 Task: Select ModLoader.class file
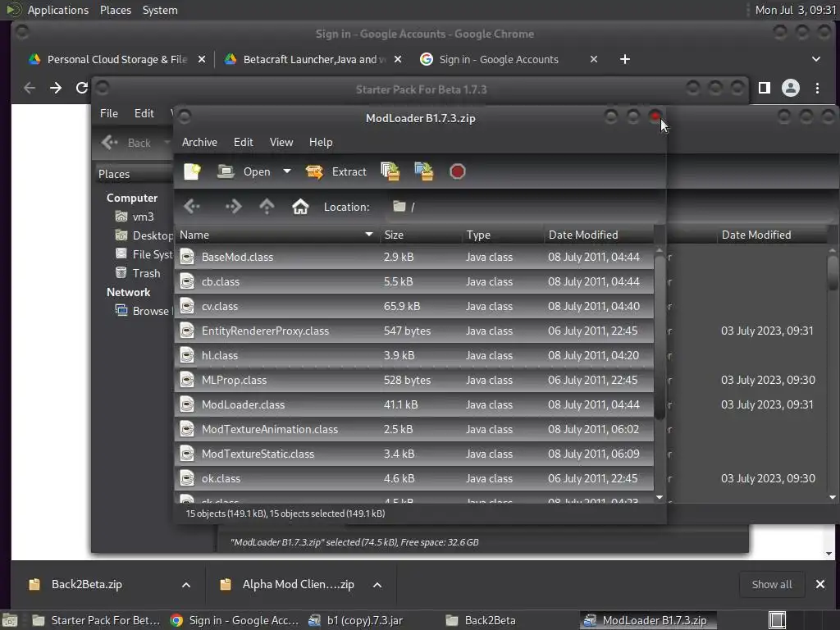[414, 405]
